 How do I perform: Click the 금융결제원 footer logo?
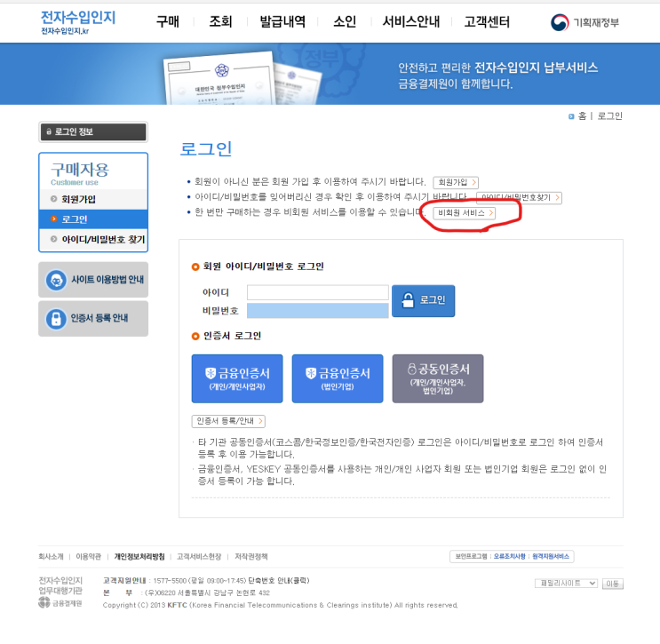tap(60, 603)
